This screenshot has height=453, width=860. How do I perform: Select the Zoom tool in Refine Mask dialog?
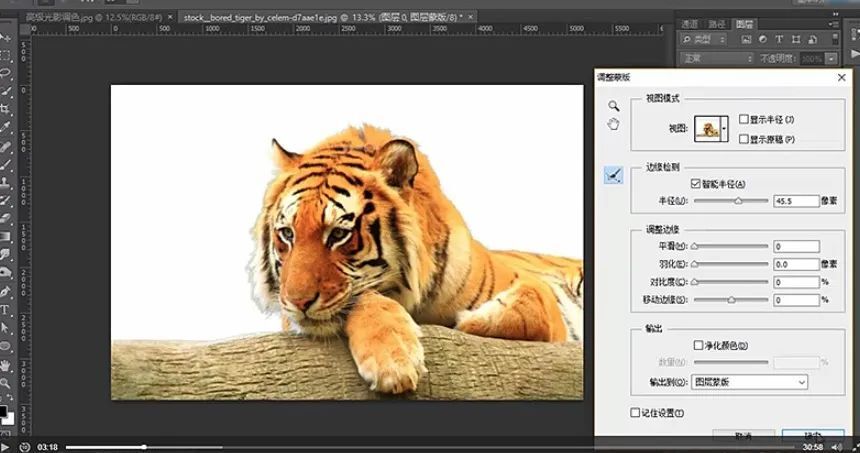[x=614, y=105]
